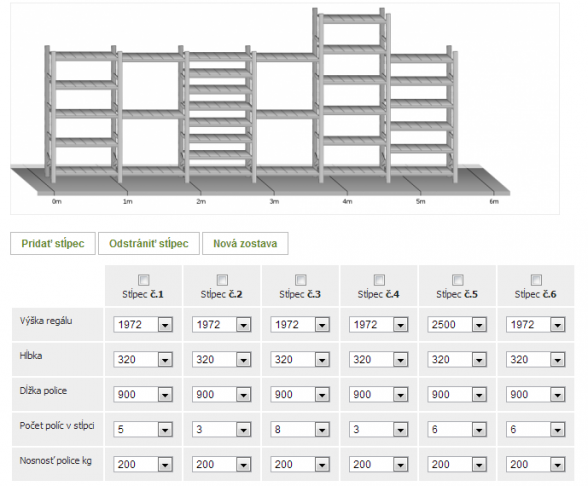Change Počet políc for column 1
Image resolution: width=588 pixels, height=486 pixels.
pyautogui.click(x=143, y=429)
